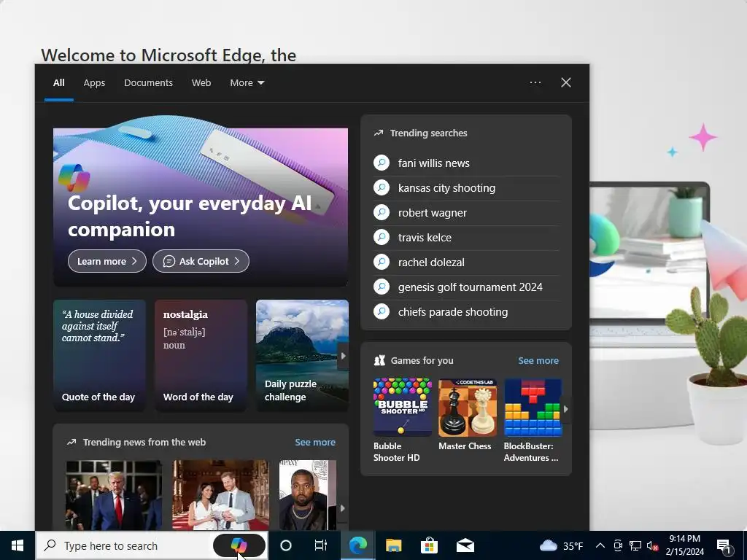
Task: Click the search icon beside robert wagner
Action: pos(382,212)
